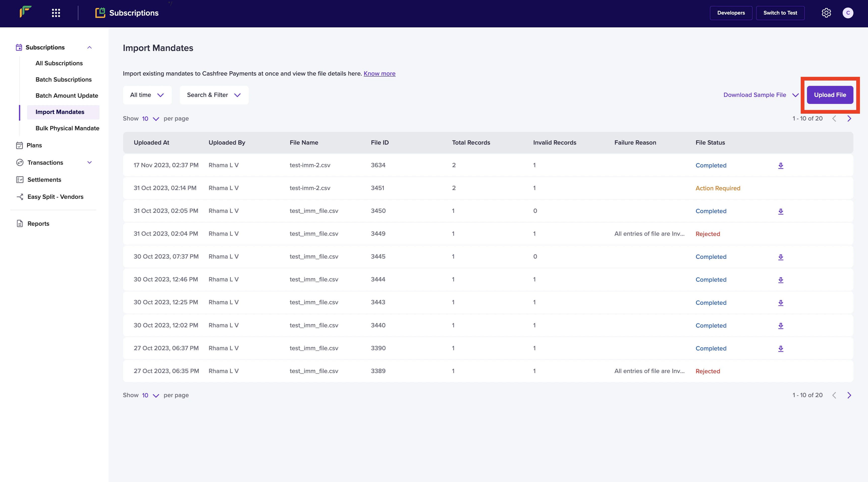868x482 pixels.
Task: Open the user profile avatar
Action: click(848, 13)
